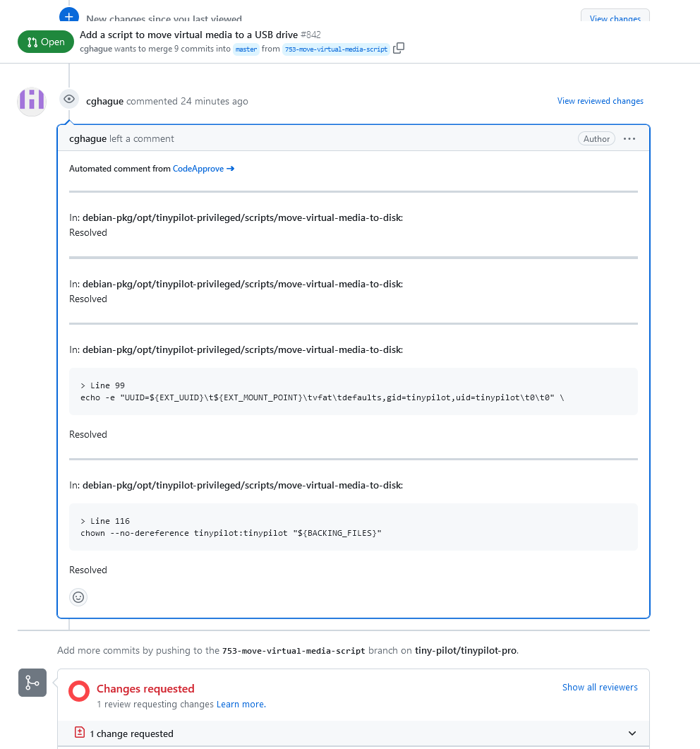The height and width of the screenshot is (749, 700).
Task: Click the 'View changes' button
Action: click(615, 18)
